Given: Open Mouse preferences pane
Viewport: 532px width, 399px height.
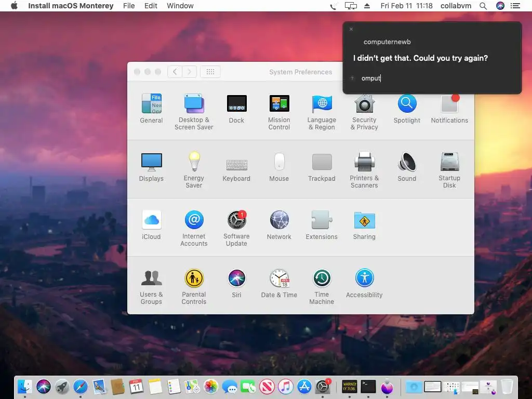Looking at the screenshot, I should pos(279,167).
